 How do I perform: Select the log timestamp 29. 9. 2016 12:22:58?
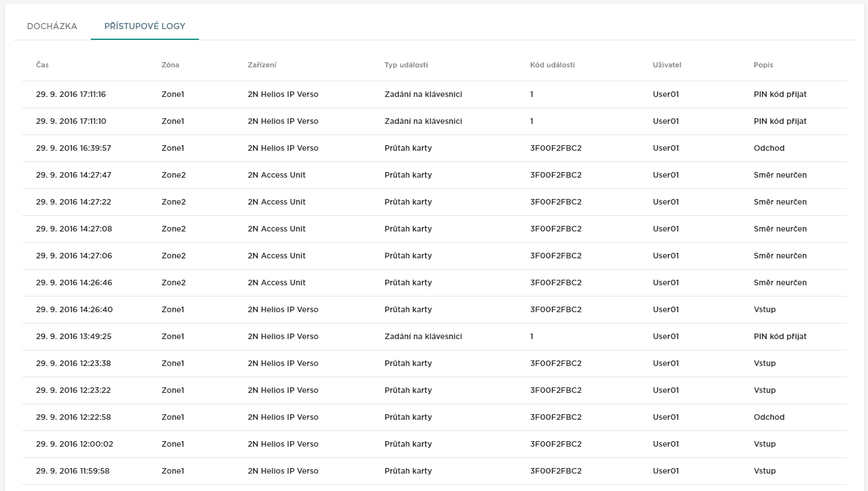coord(73,417)
